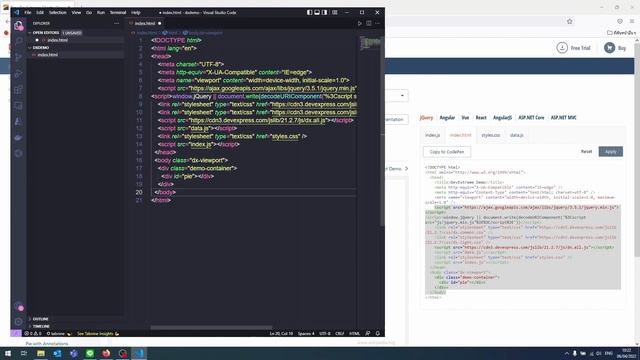Click the Free Trial download icon
This screenshot has width=640, height=360.
tap(562, 48)
